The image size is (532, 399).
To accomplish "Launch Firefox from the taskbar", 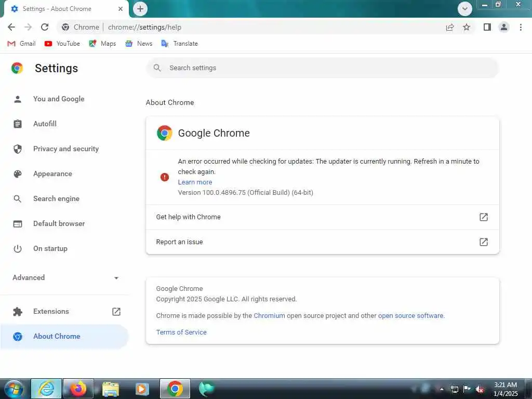I will click(x=78, y=389).
